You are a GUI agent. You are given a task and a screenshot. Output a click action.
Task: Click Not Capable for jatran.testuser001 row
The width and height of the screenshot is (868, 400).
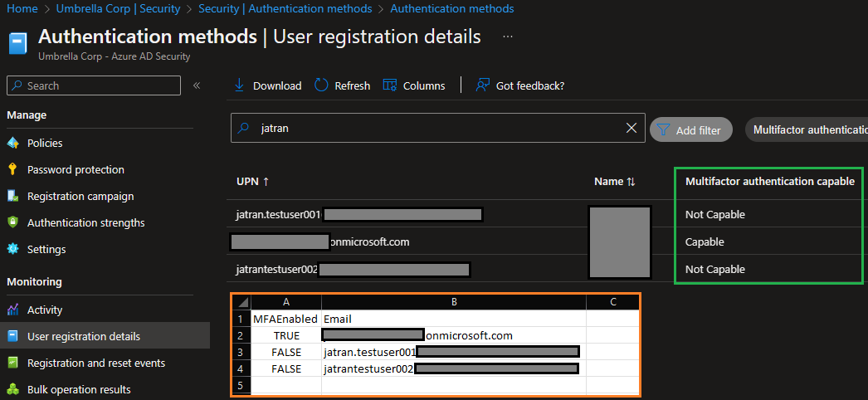(x=714, y=214)
